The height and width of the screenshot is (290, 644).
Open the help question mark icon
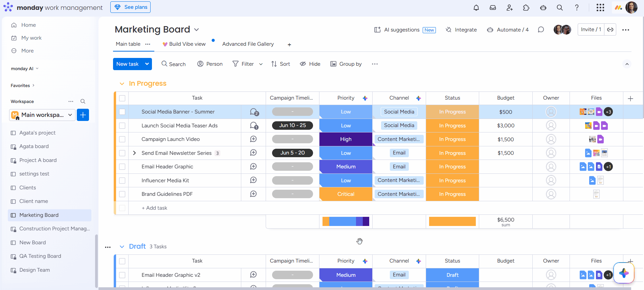click(x=577, y=7)
